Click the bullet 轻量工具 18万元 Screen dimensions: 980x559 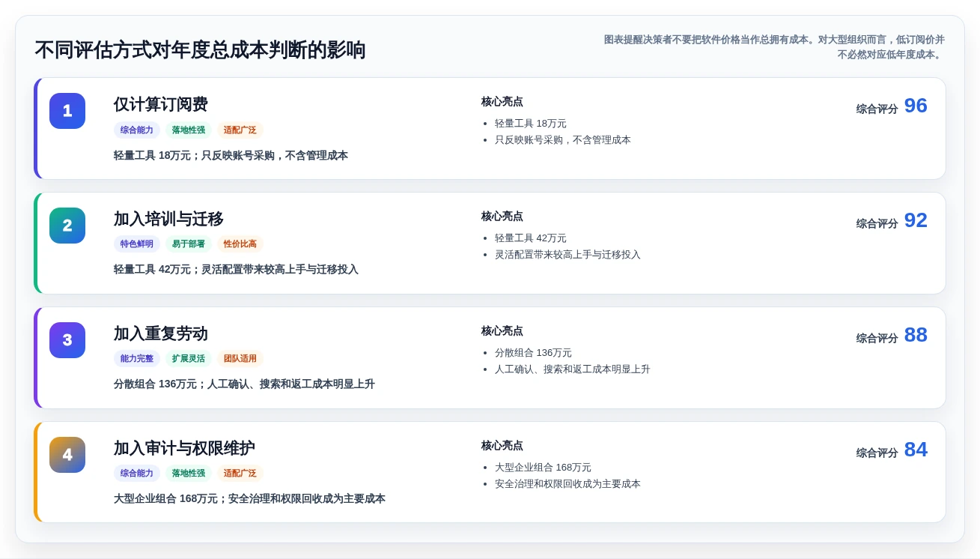point(531,124)
